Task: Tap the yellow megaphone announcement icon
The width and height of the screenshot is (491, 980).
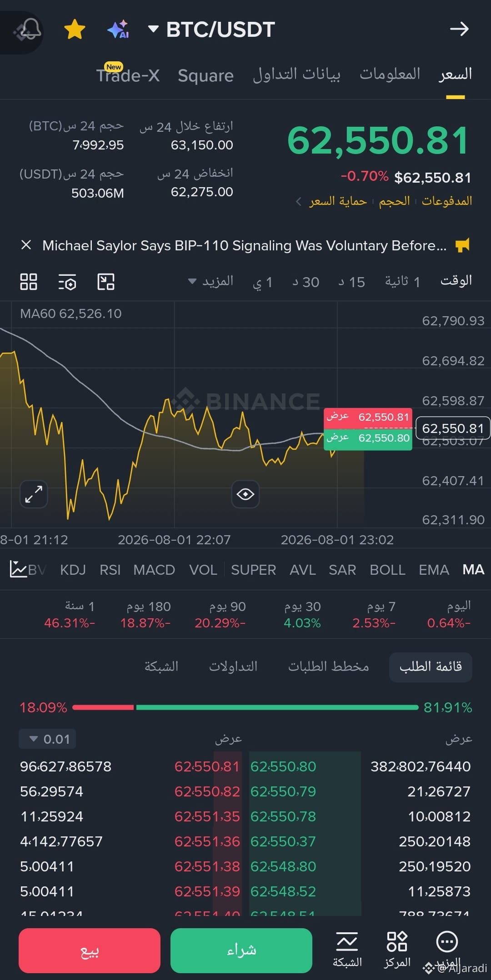Action: [x=462, y=245]
